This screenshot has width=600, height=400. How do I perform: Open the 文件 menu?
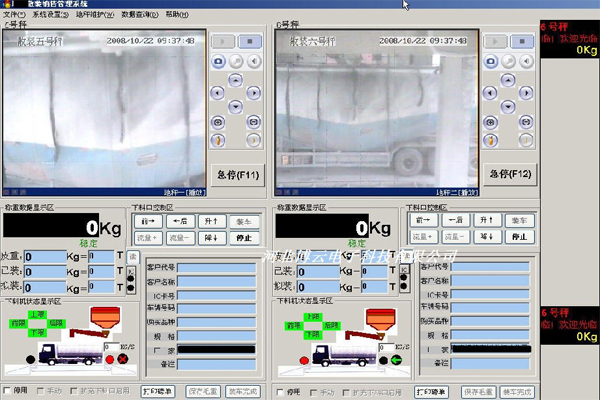coord(12,15)
